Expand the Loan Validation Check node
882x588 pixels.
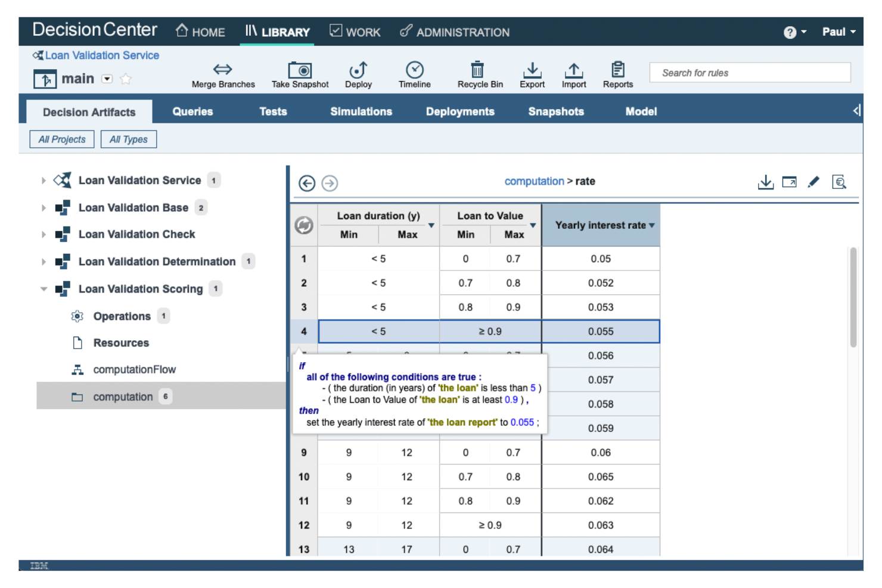tap(44, 234)
